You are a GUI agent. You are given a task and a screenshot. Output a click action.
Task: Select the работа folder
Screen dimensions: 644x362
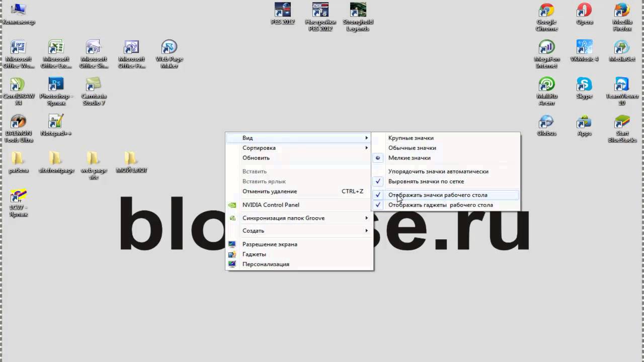coord(19,162)
